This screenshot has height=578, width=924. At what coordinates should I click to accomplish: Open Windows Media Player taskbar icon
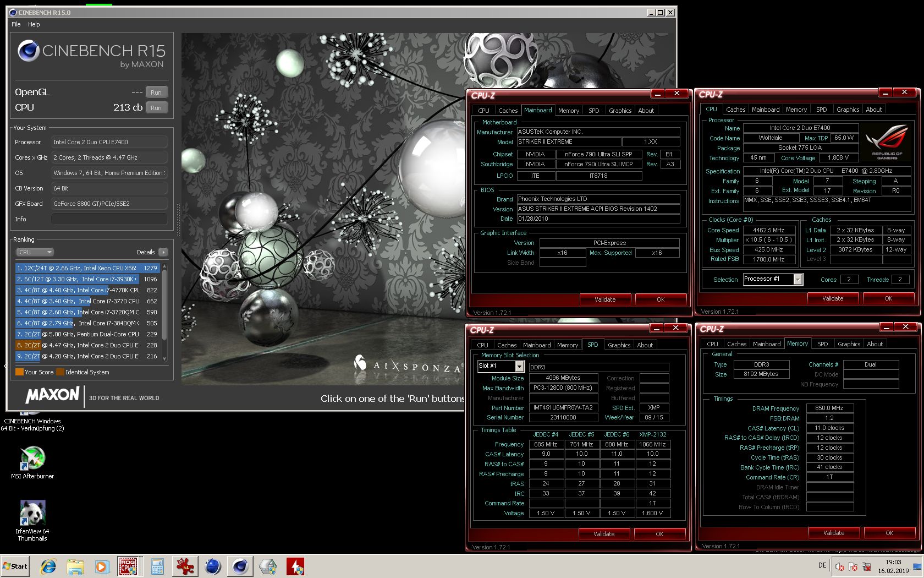(102, 566)
